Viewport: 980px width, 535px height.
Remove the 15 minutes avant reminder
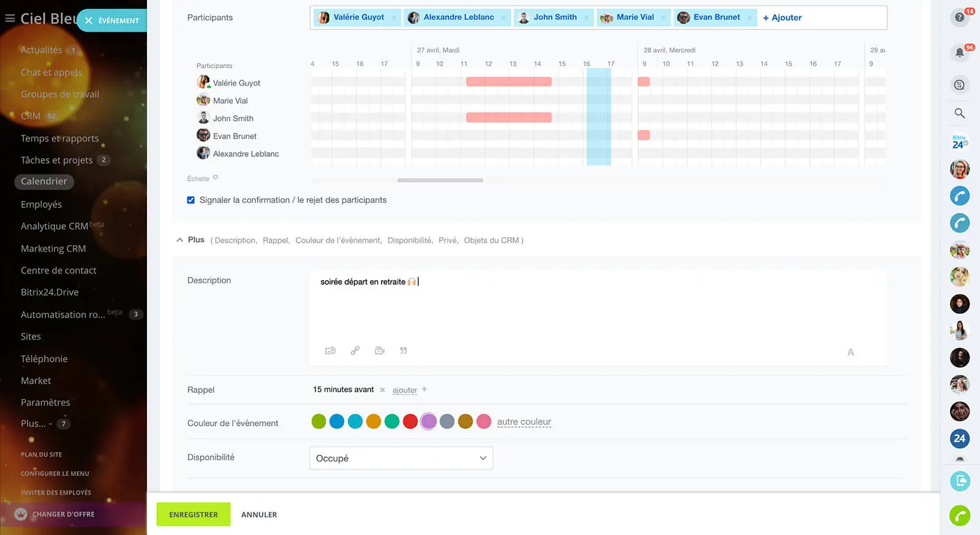coord(382,390)
